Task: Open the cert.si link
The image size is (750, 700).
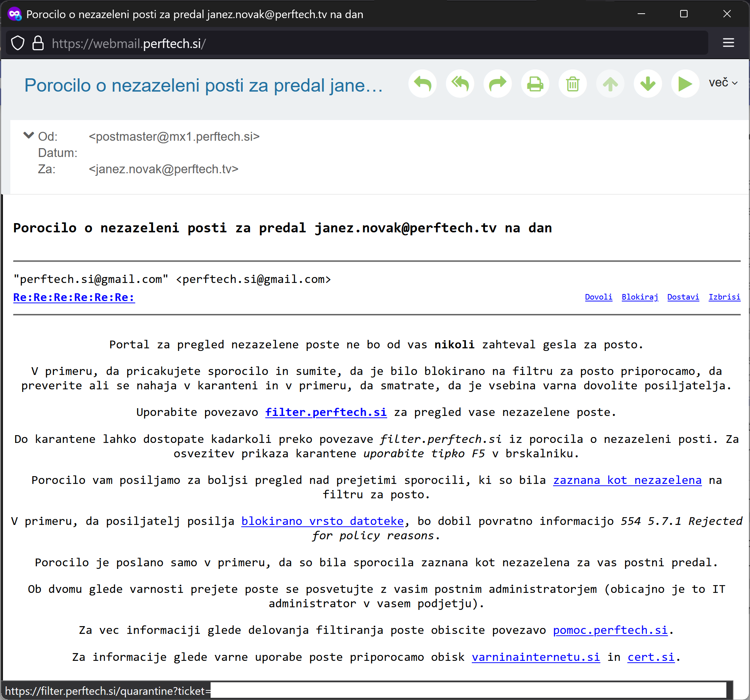Action: [x=651, y=658]
